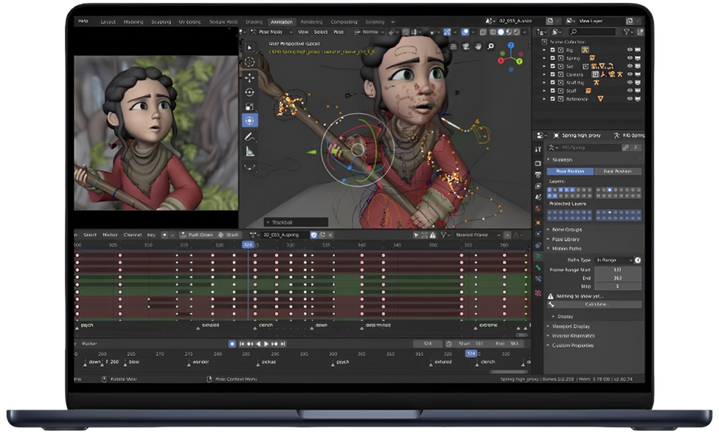
Task: Click the outliner filter funnel icon
Action: coord(626,32)
